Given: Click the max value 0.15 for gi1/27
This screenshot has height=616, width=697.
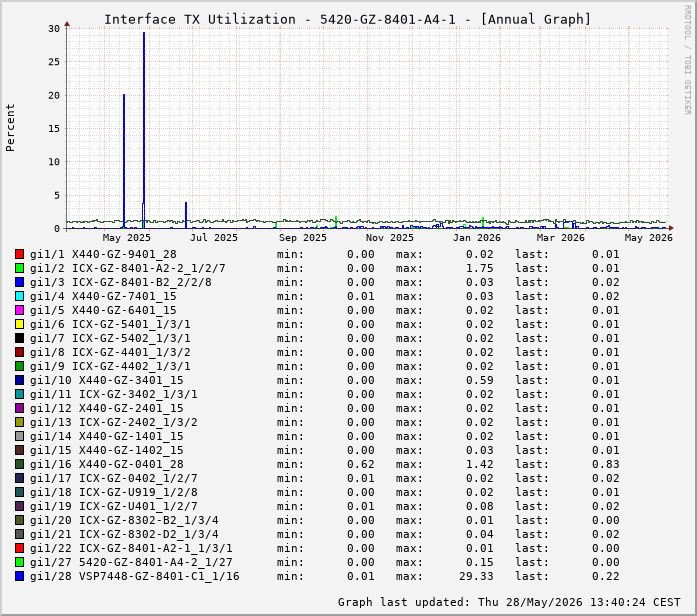Looking at the screenshot, I should [480, 562].
